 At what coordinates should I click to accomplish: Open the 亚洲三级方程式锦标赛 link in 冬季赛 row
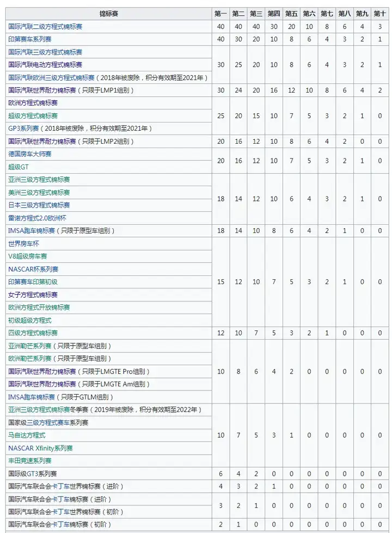pos(39,409)
